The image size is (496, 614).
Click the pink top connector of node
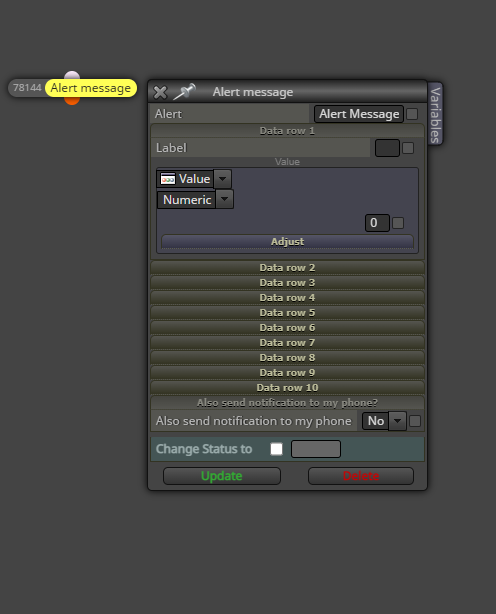(x=72, y=75)
